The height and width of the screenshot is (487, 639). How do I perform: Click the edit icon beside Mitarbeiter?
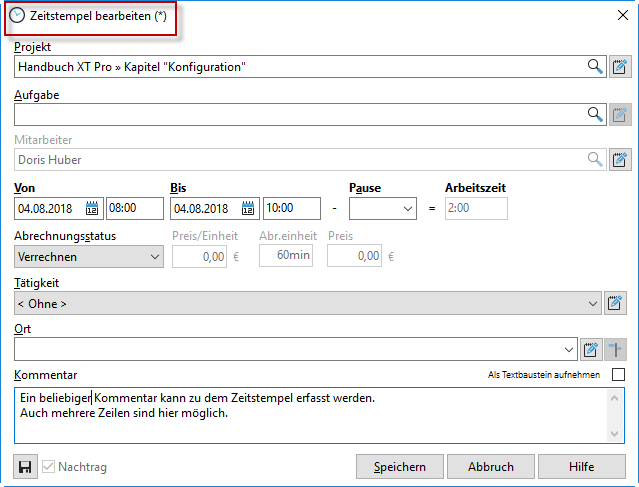(620, 160)
